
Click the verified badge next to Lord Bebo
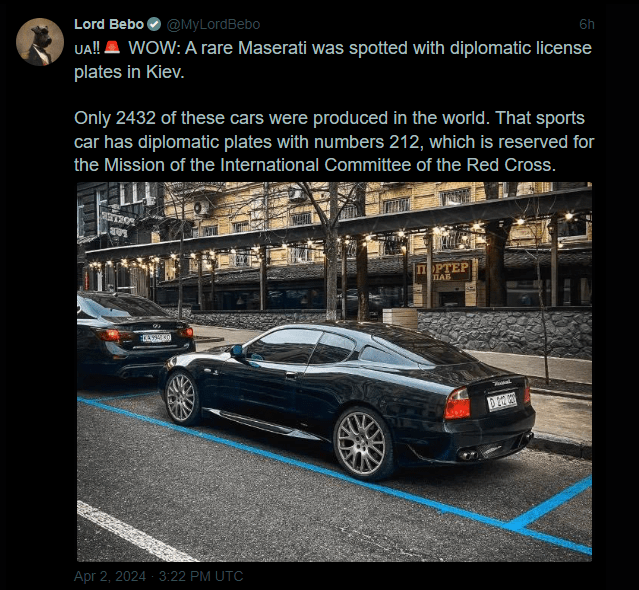[x=154, y=24]
